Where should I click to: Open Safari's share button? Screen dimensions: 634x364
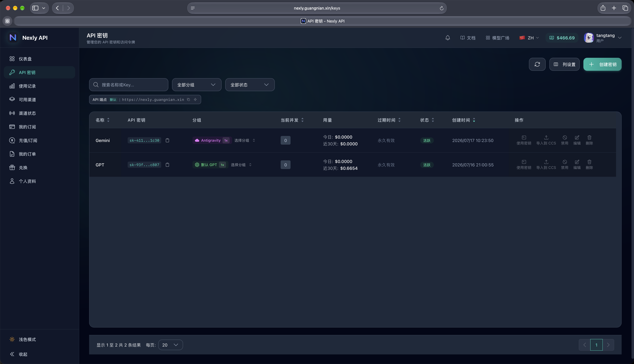(x=603, y=8)
